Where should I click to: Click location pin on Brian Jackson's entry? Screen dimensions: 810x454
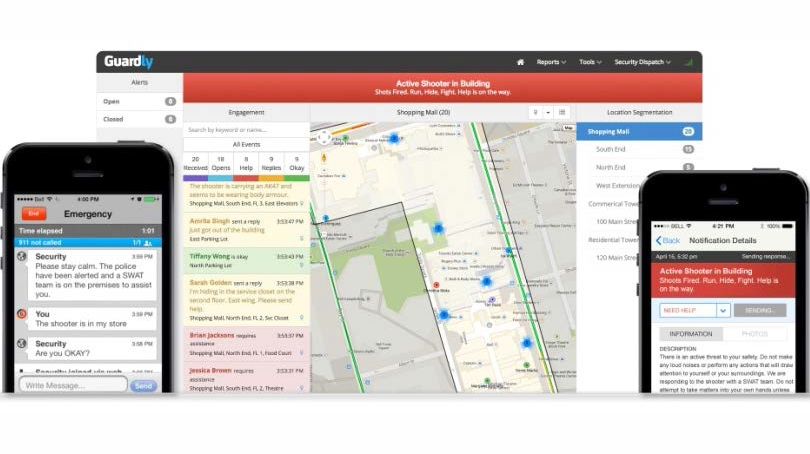pos(302,353)
